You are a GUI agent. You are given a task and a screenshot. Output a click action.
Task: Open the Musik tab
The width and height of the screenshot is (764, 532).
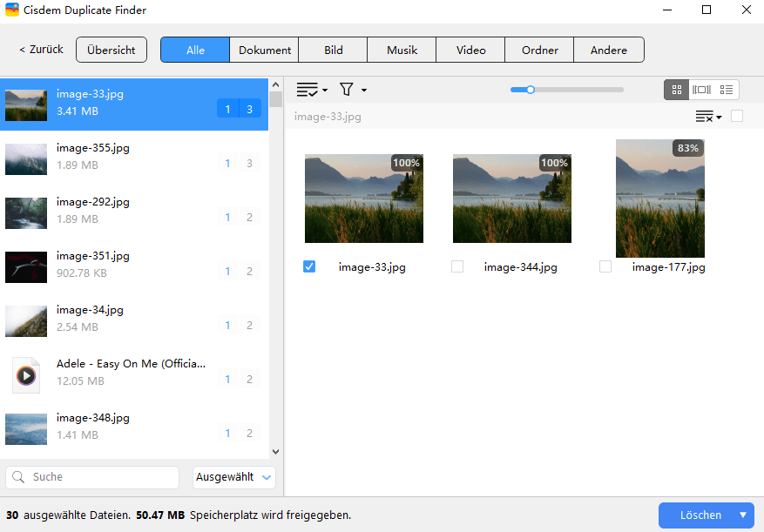[402, 50]
